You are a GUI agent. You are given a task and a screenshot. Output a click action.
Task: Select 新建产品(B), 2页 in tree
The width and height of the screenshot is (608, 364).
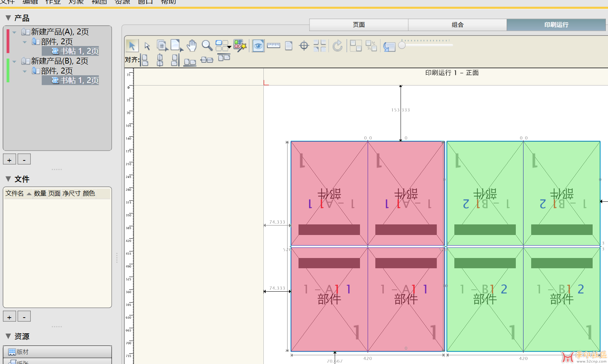coord(59,61)
